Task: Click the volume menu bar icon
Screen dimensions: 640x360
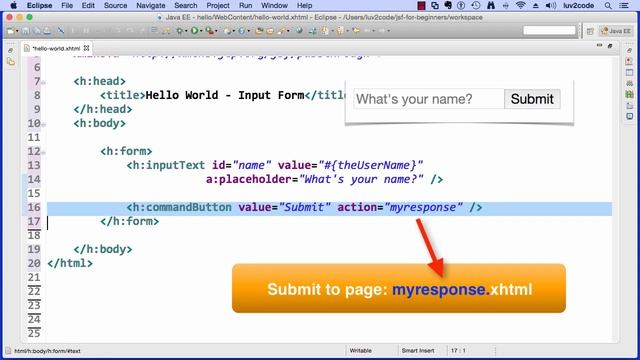Action: click(x=551, y=5)
